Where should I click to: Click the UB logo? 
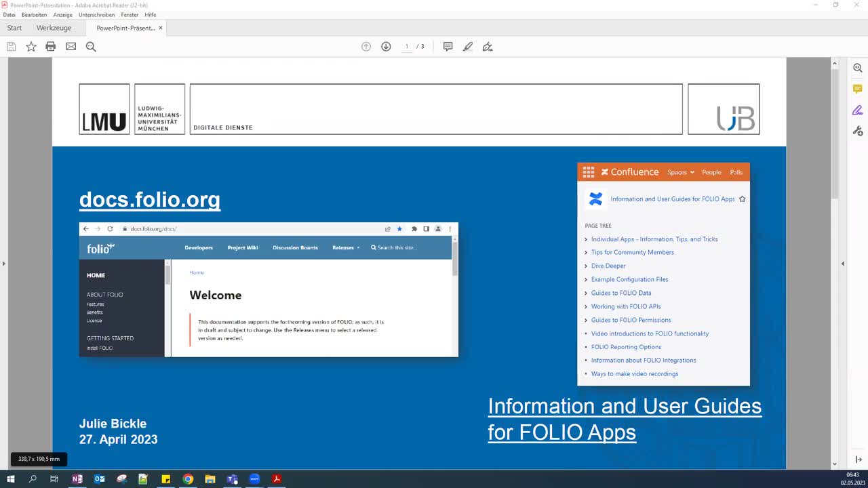tap(724, 109)
